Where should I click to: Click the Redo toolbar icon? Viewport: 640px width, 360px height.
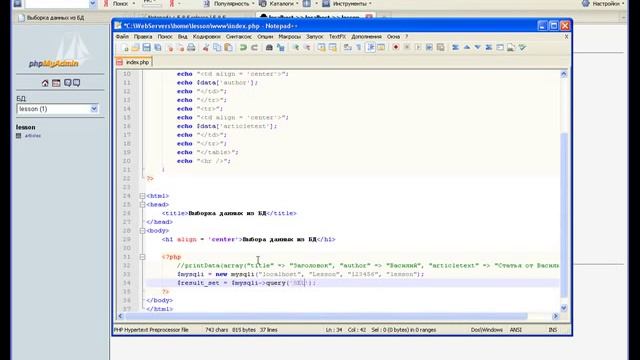(254, 48)
